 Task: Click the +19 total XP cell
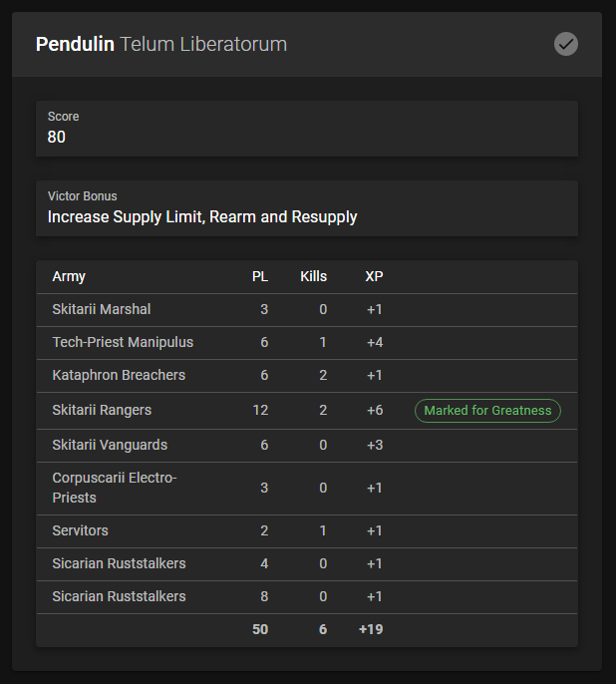[x=371, y=629]
